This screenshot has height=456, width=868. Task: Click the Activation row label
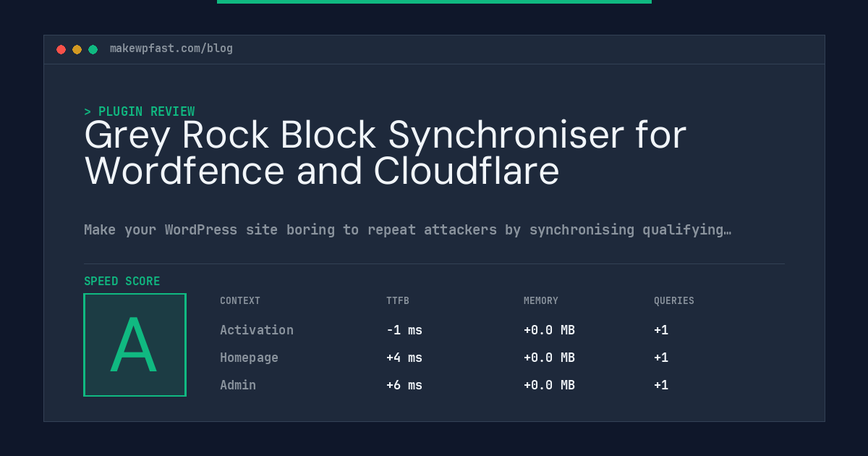point(257,330)
